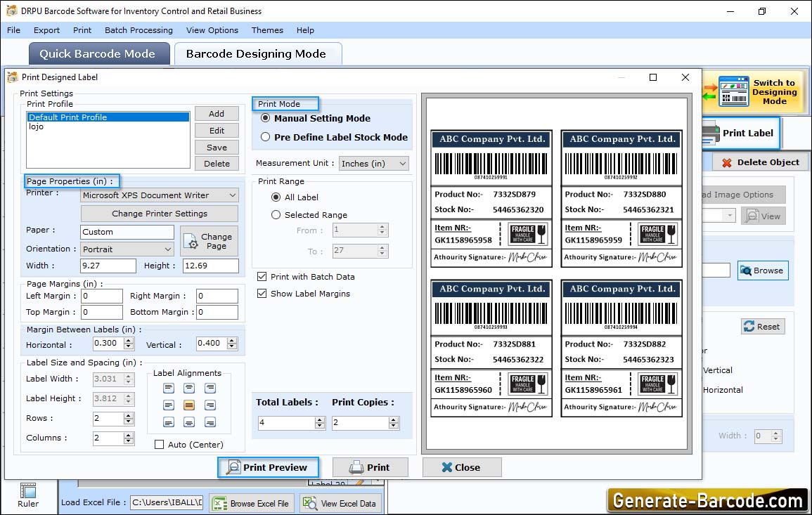Choose the top-left label alignment icon
This screenshot has height=515, width=812.
coord(169,389)
